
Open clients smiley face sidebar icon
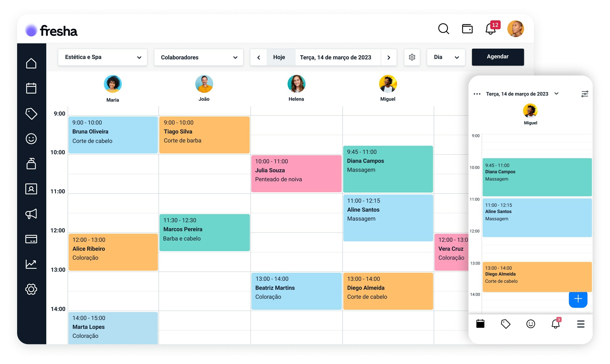(31, 139)
